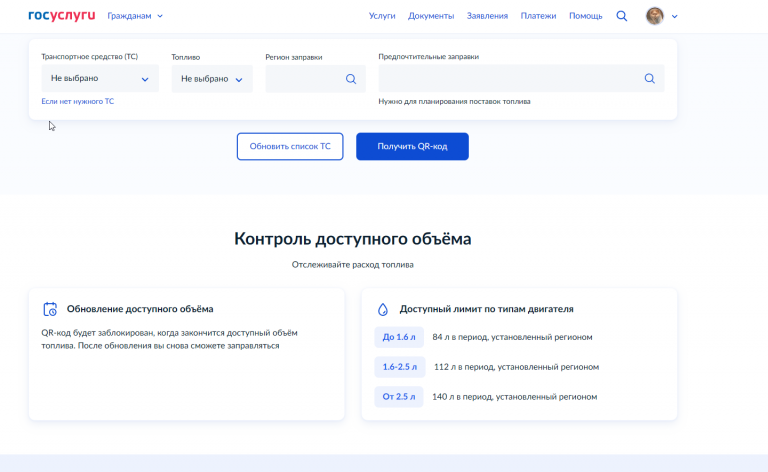This screenshot has height=472, width=768.
Task: Open the Топливо dropdown
Action: pyautogui.click(x=212, y=79)
